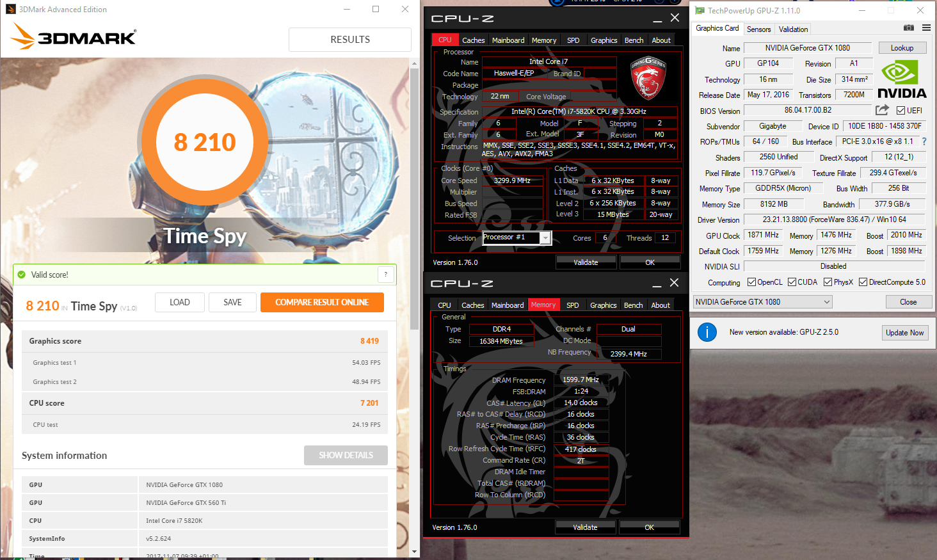Viewport: 937px width, 560px height.
Task: Switch to CPU tab in lower CPU-Z window
Action: pos(444,305)
